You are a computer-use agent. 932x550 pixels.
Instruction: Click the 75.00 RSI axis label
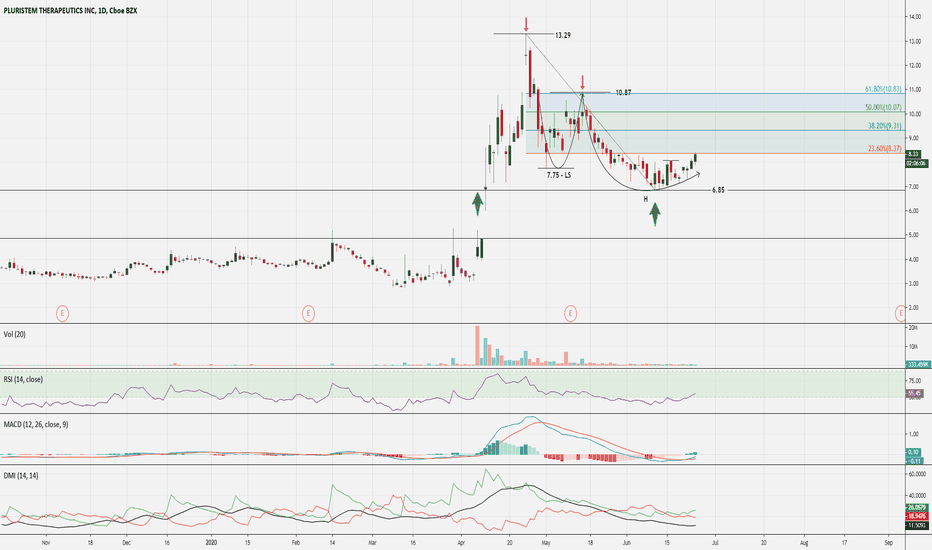(x=914, y=381)
